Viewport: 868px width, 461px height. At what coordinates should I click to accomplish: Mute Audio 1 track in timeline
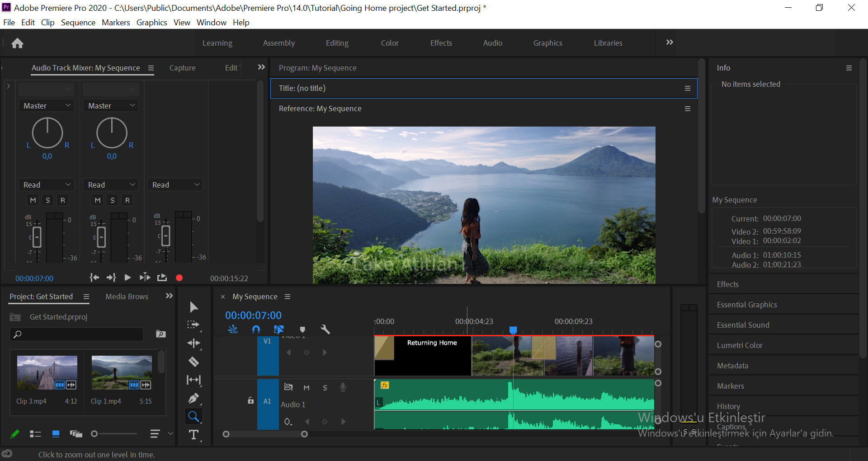pos(307,388)
